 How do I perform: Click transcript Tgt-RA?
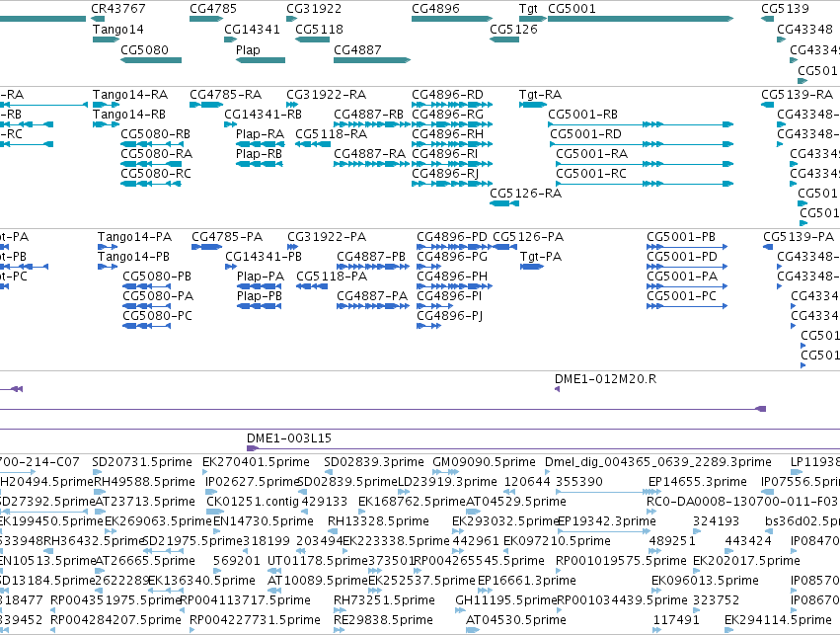[x=533, y=105]
